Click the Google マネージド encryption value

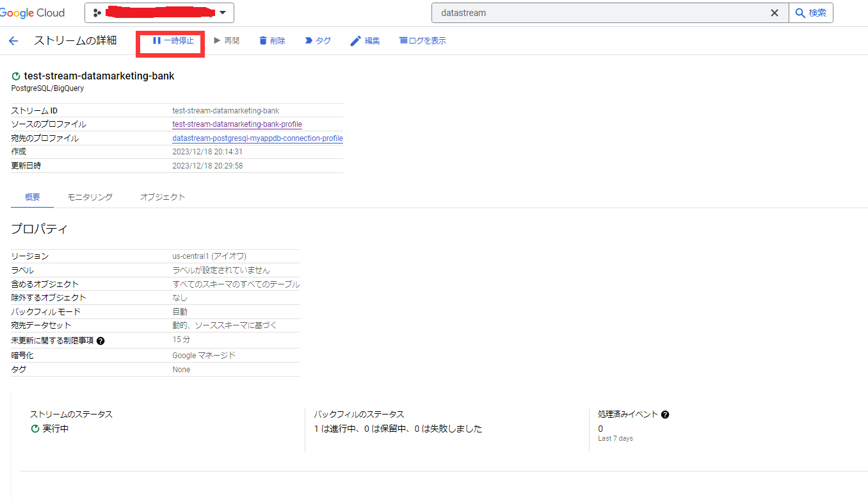tap(204, 355)
